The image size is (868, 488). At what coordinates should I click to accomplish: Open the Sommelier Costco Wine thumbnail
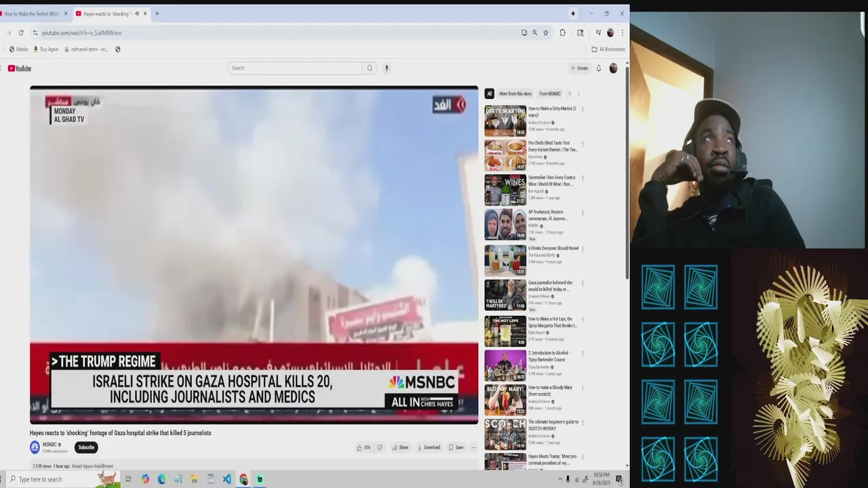[505, 190]
